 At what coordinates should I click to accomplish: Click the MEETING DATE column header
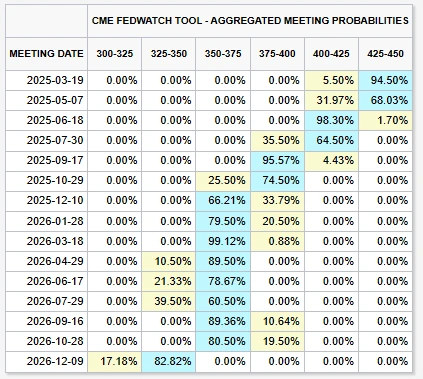(46, 54)
